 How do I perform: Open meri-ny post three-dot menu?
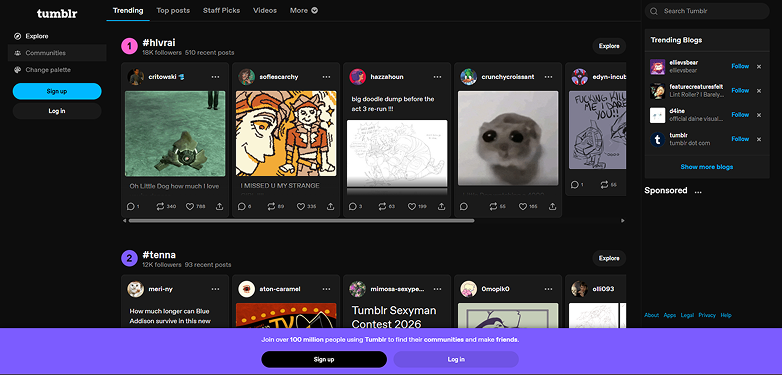[215, 289]
